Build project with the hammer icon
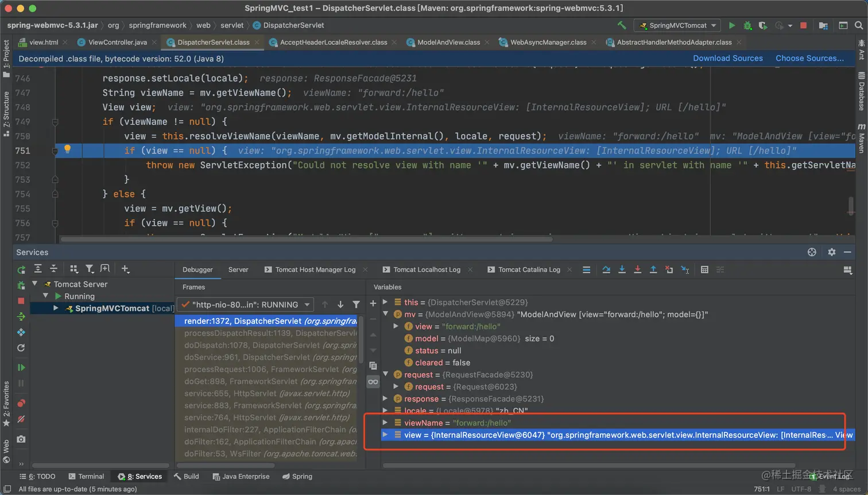Image resolution: width=868 pixels, height=495 pixels. point(622,25)
